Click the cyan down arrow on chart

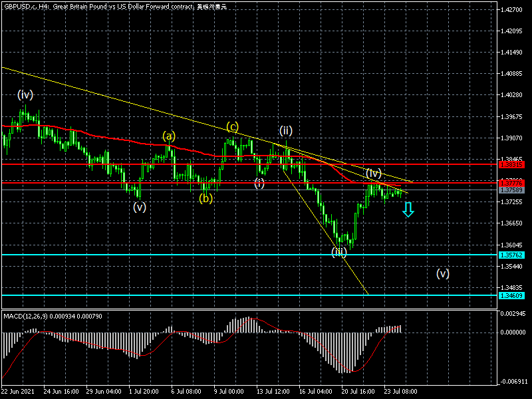pos(408,210)
